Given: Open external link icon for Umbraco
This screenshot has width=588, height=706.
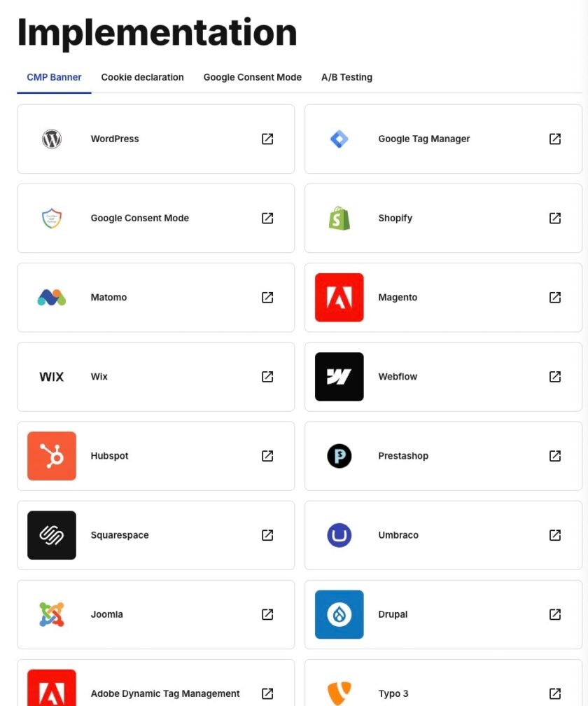Looking at the screenshot, I should (x=555, y=535).
